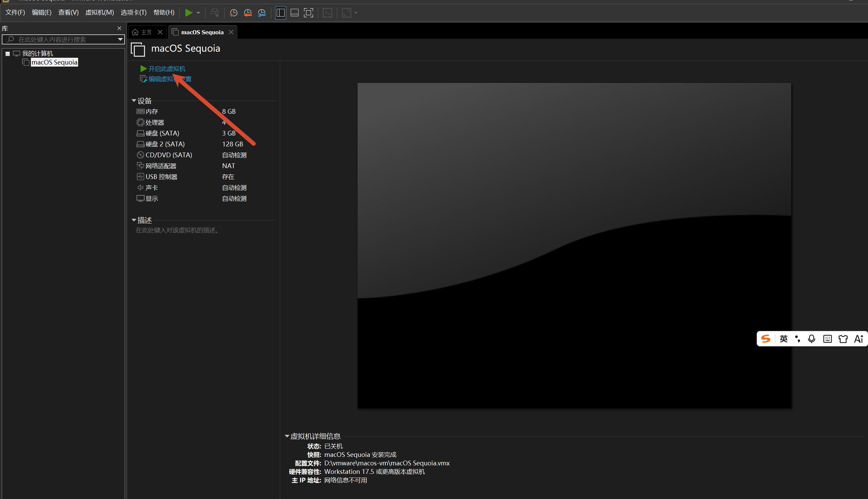868x499 pixels.
Task: Close the macOS Sequoia tab
Action: 231,32
